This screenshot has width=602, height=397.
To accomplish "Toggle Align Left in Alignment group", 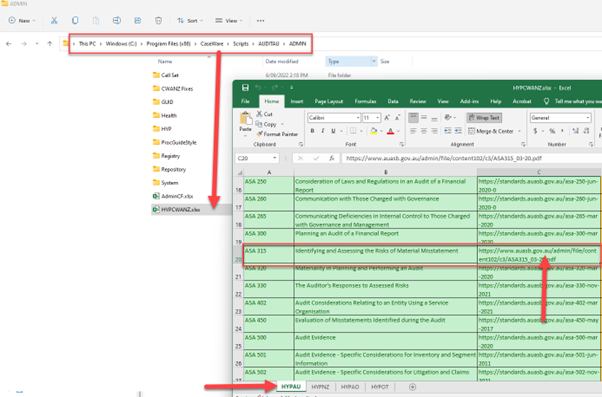I will 413,131.
